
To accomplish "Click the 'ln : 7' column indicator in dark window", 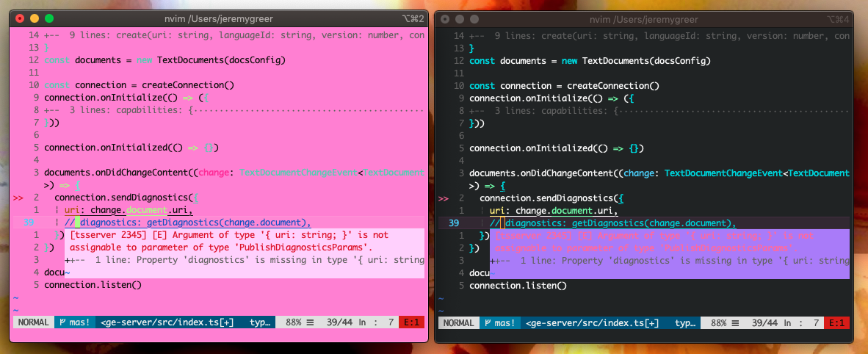I will [x=801, y=323].
